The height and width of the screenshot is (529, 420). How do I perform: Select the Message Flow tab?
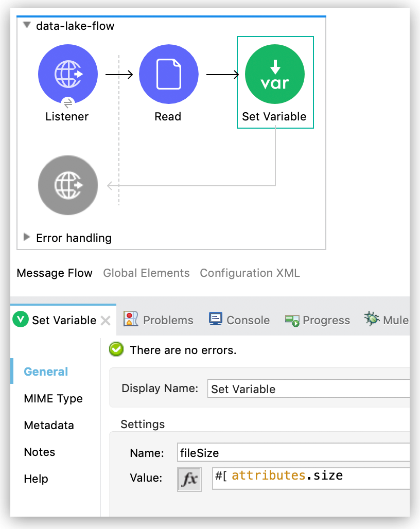click(55, 273)
